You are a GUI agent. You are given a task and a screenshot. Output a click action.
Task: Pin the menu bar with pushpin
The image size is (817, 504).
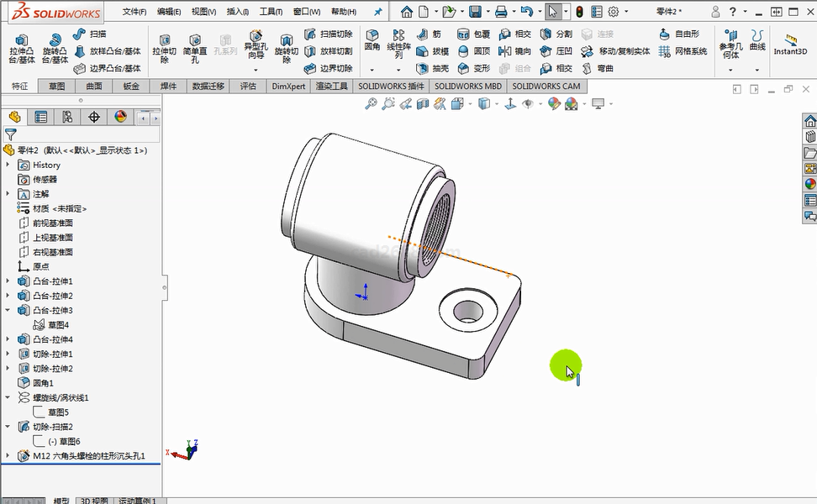(x=378, y=12)
